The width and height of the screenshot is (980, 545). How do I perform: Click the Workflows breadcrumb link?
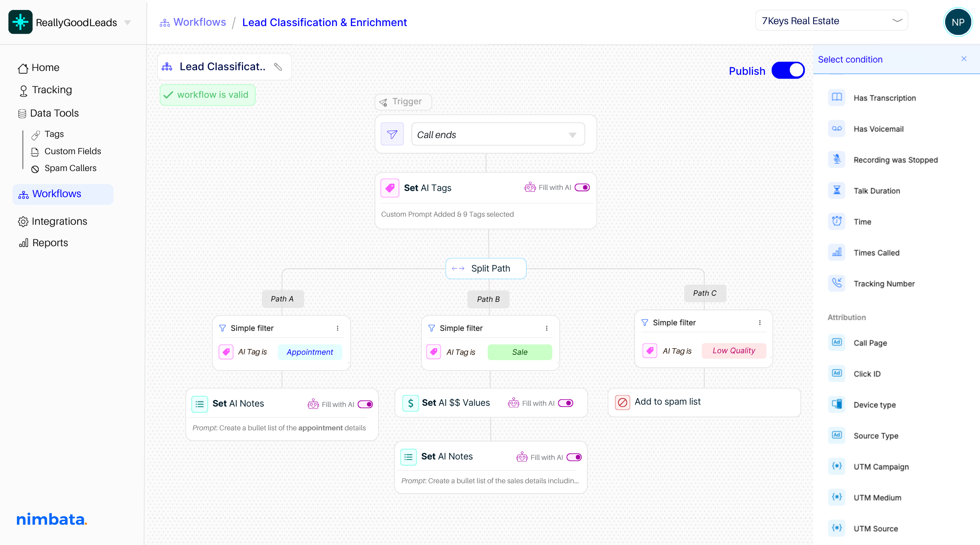tap(193, 22)
